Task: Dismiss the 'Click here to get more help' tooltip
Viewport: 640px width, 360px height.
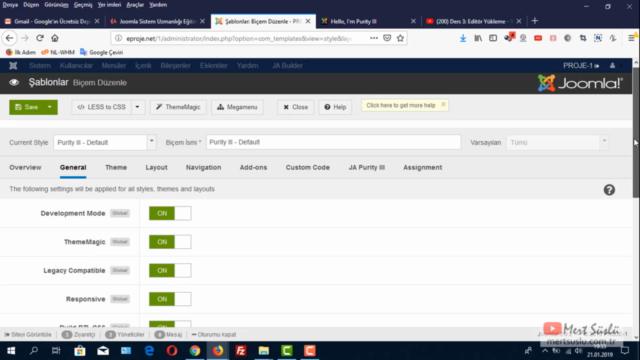Action: point(443,104)
